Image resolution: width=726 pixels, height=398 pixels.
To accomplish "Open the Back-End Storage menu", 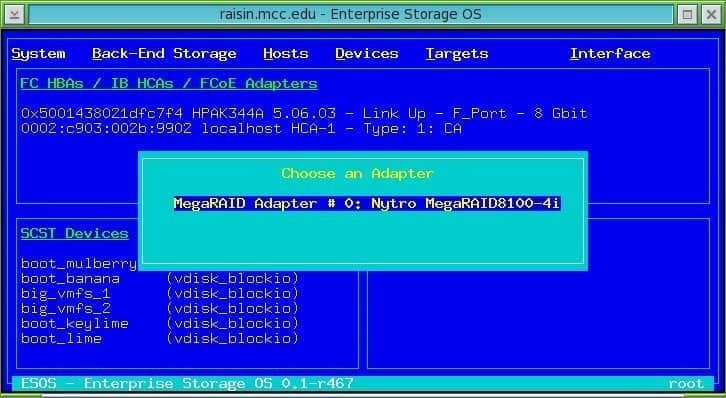I will coord(164,54).
